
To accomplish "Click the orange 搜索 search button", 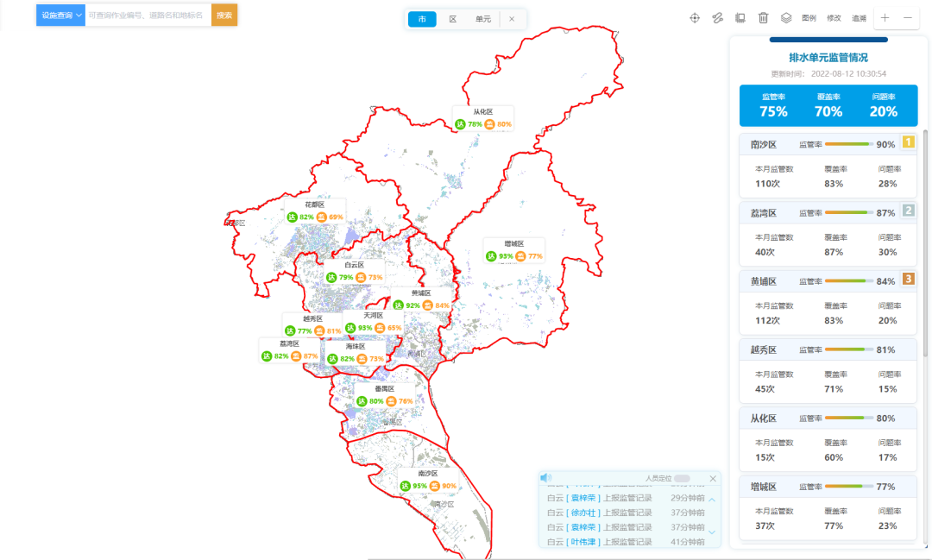I will click(x=224, y=15).
